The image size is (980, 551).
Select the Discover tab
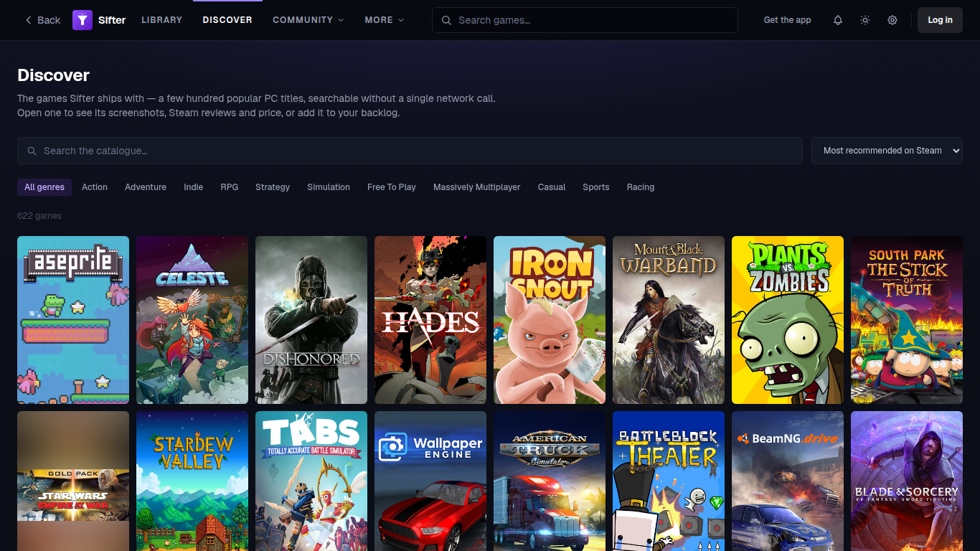(227, 20)
